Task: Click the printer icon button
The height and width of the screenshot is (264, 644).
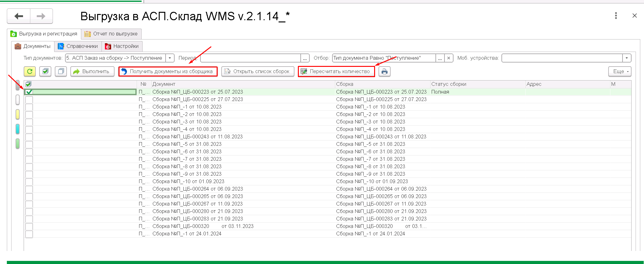Action: [x=384, y=72]
